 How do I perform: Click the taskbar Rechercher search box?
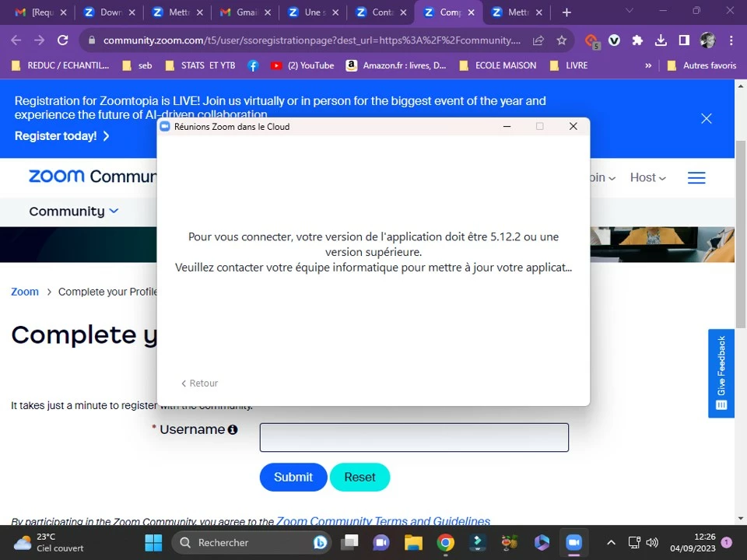coord(251,542)
